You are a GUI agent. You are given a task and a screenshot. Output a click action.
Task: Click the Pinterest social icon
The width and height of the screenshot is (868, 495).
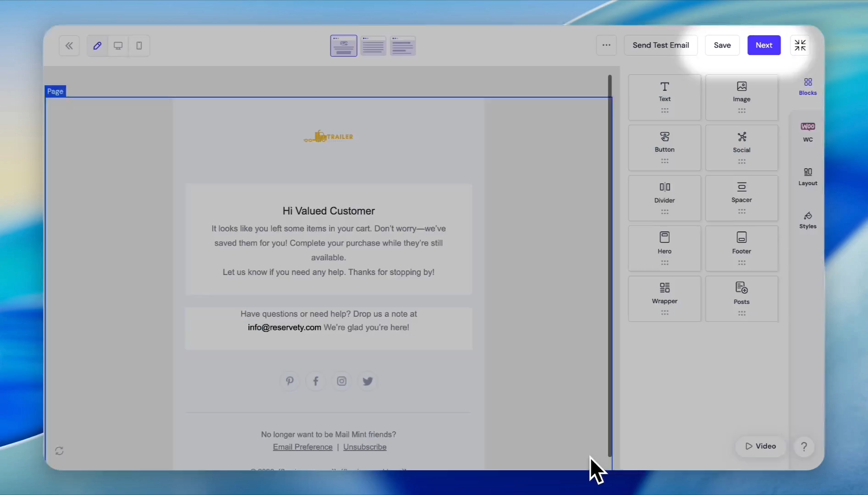coord(290,381)
